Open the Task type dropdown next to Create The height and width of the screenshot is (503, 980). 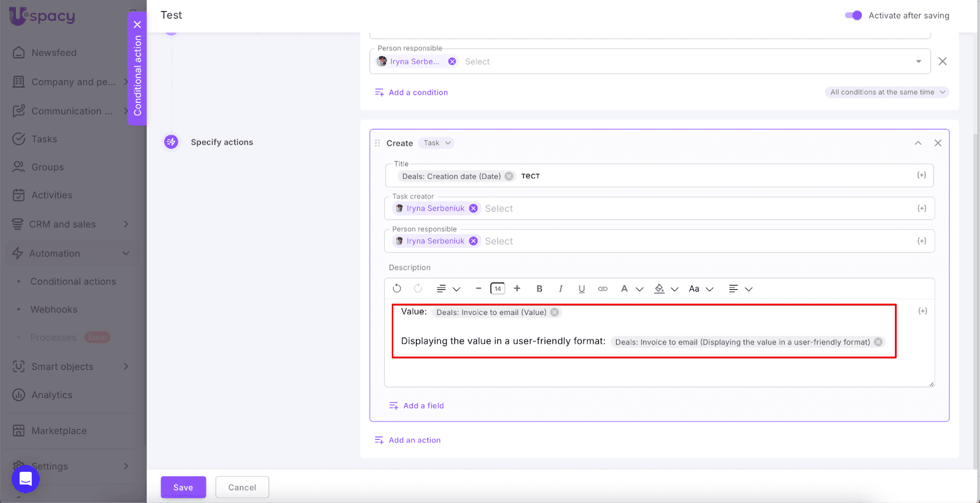[437, 143]
